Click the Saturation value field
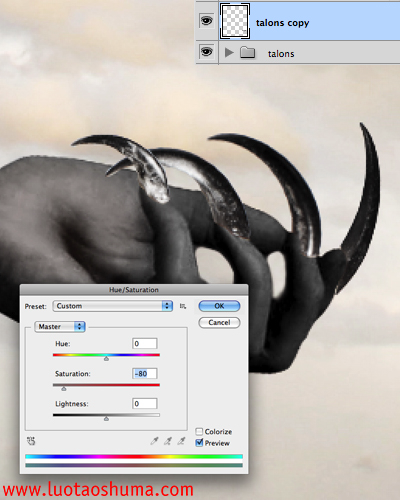The width and height of the screenshot is (400, 500). (x=144, y=374)
